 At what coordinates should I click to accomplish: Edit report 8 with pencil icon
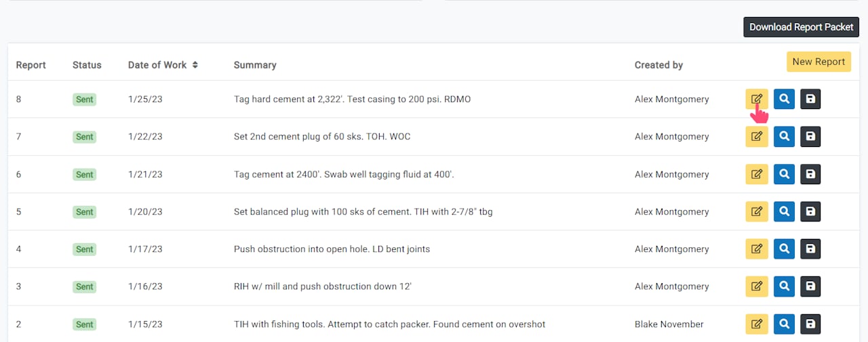click(x=757, y=99)
